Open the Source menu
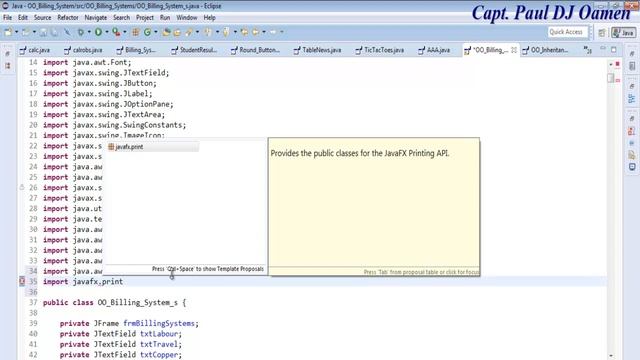 42,18
